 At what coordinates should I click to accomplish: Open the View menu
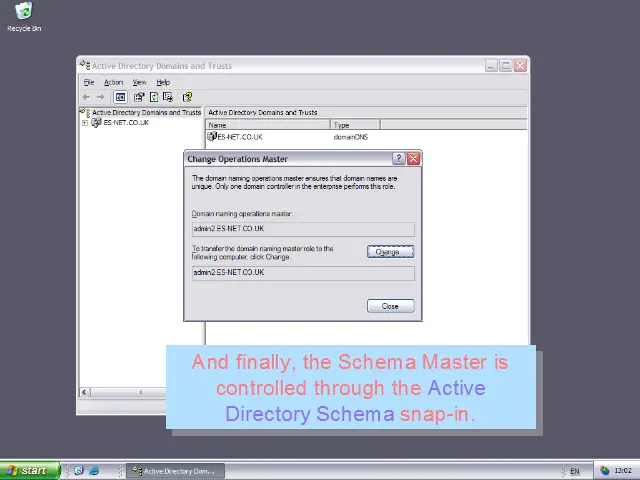139,82
